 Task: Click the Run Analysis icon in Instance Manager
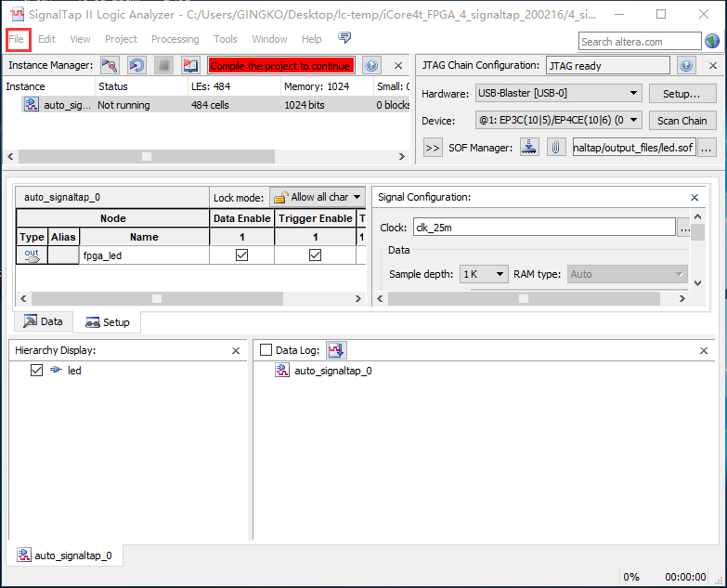110,66
